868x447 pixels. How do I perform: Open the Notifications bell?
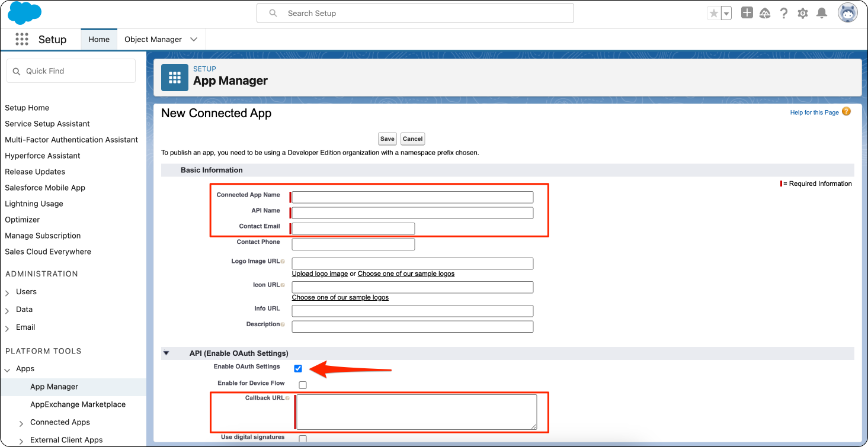pos(822,13)
